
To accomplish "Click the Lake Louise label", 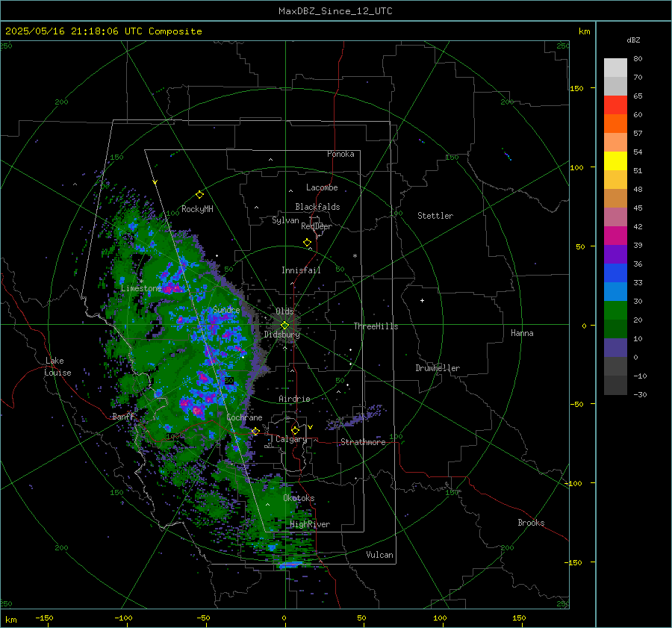I will (x=58, y=367).
